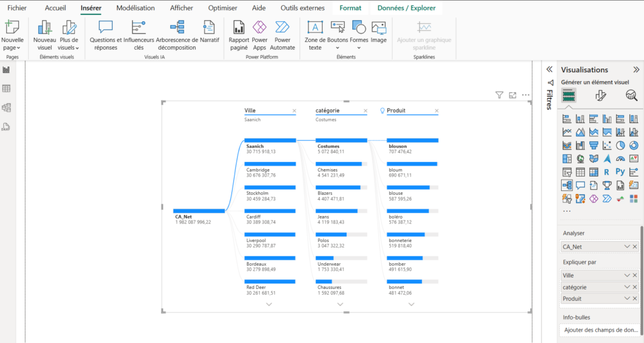Switch to table view in left sidebar
Image resolution: width=644 pixels, height=343 pixels.
[6, 89]
